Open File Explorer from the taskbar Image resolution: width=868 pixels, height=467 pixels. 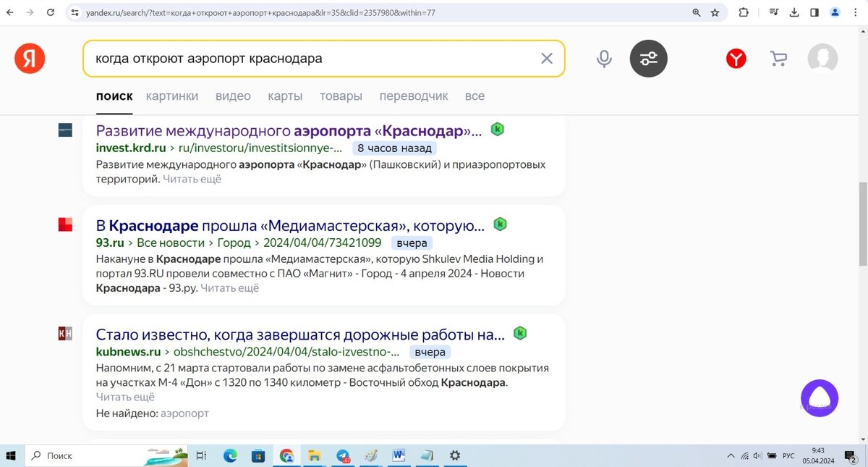click(314, 456)
